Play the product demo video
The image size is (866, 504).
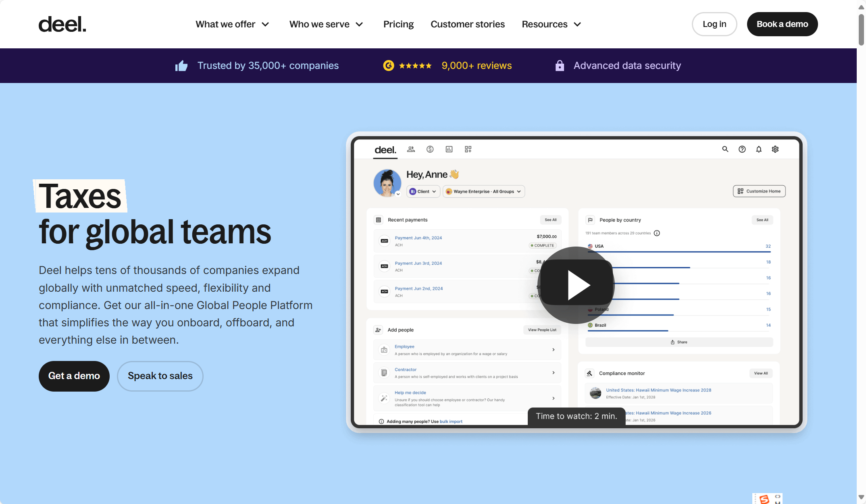pyautogui.click(x=577, y=285)
